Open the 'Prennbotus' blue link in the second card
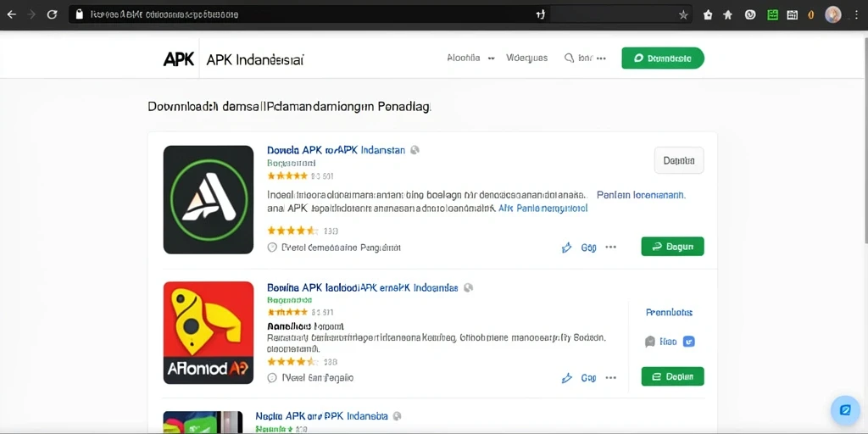The image size is (868, 434). [669, 312]
